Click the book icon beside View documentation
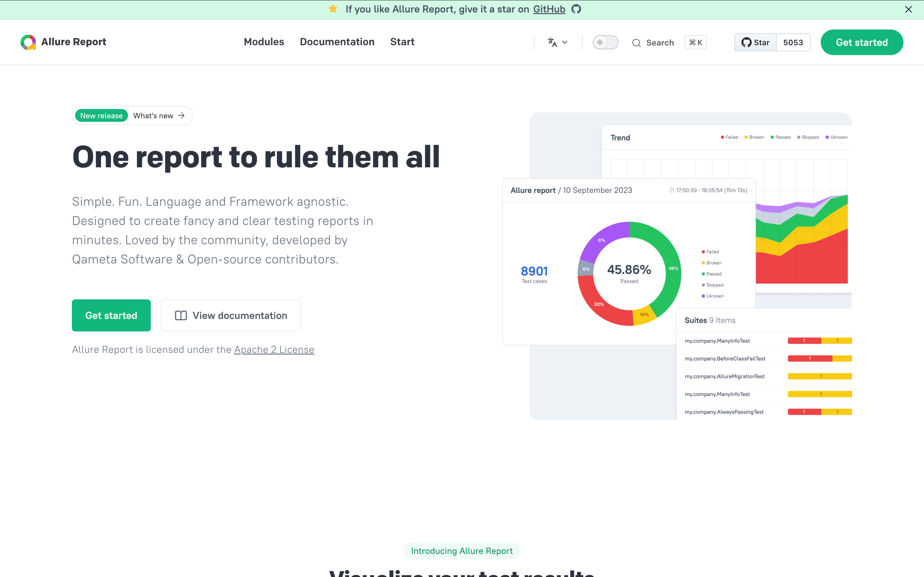Image resolution: width=924 pixels, height=577 pixels. [181, 316]
